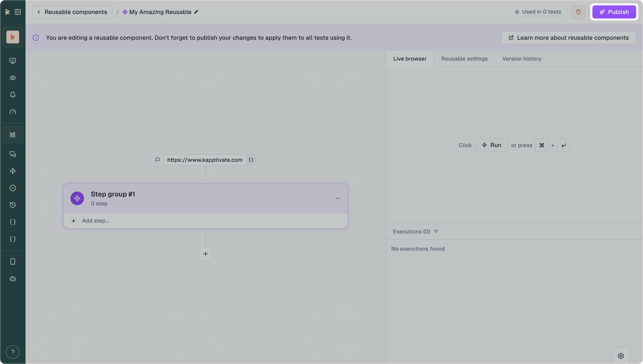Click the red trash delete icon
Viewport: 643px width, 364px height.
click(578, 12)
